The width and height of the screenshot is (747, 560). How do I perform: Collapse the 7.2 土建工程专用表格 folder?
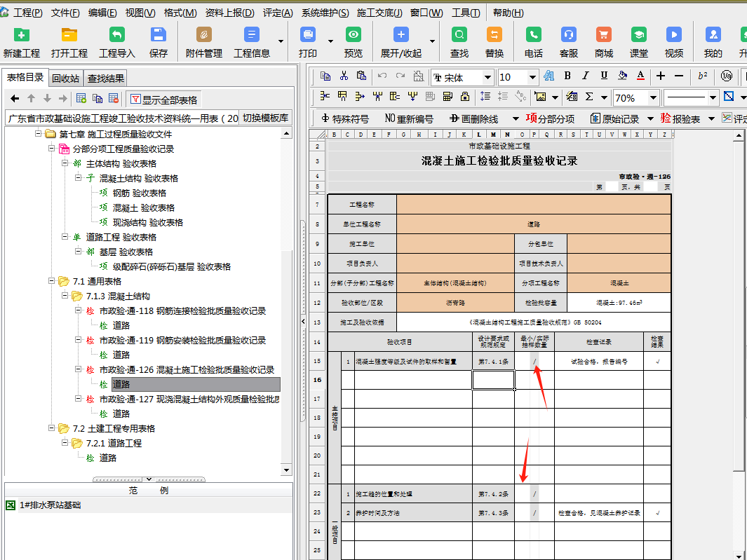(51, 428)
